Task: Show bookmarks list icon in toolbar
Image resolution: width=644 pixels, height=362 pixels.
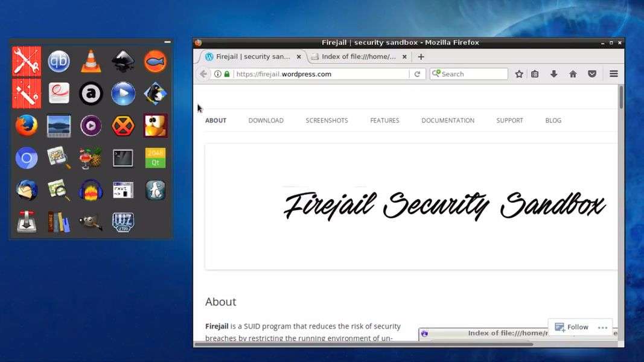Action: point(535,74)
